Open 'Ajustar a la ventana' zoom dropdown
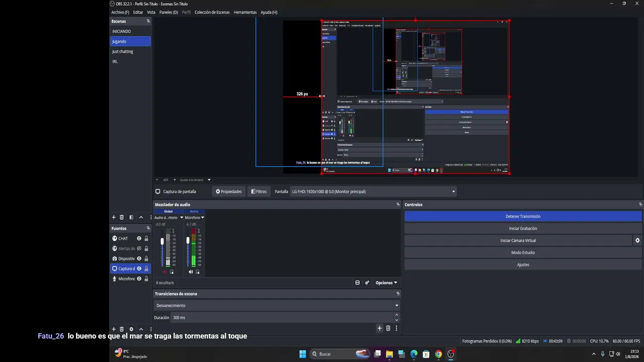The height and width of the screenshot is (362, 644). (x=209, y=179)
